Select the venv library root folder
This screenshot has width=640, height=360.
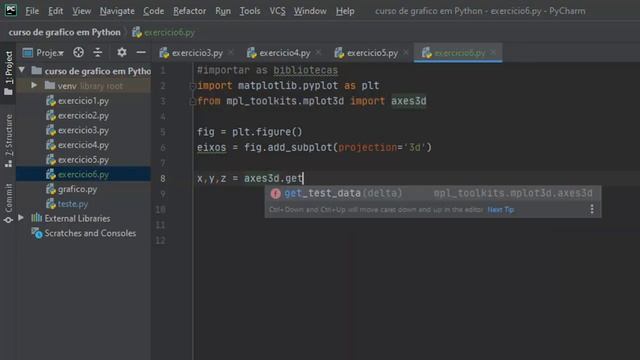click(x=84, y=86)
